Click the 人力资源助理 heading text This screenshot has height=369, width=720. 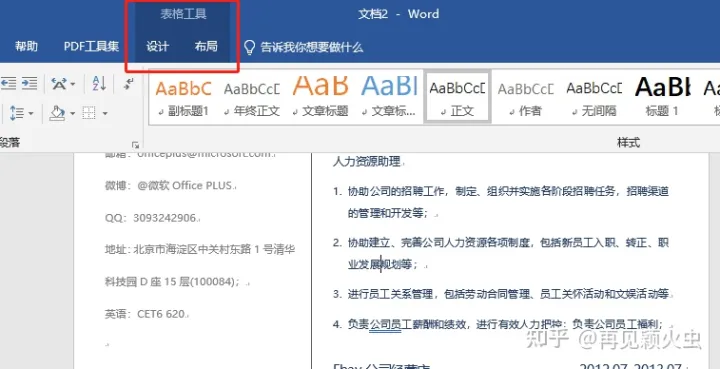click(x=367, y=162)
